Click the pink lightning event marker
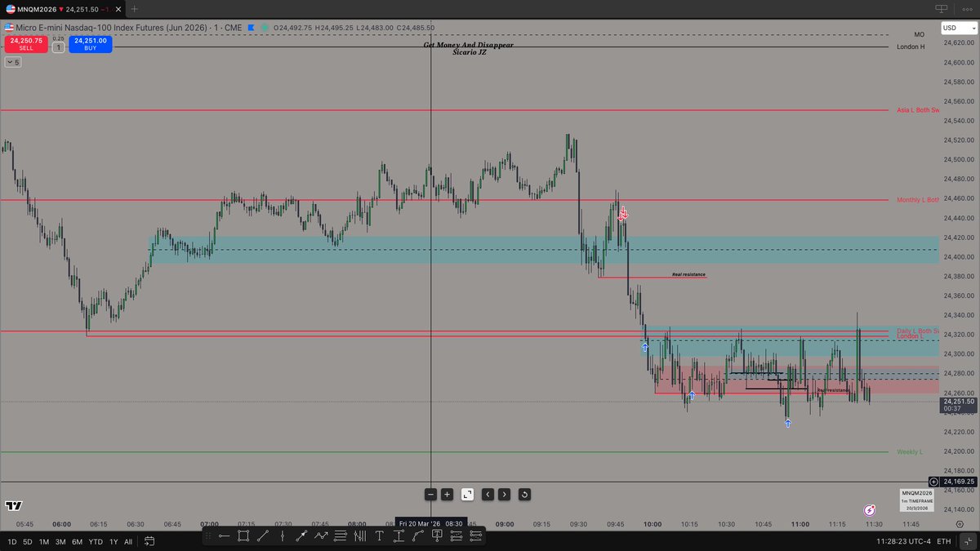 [x=870, y=509]
